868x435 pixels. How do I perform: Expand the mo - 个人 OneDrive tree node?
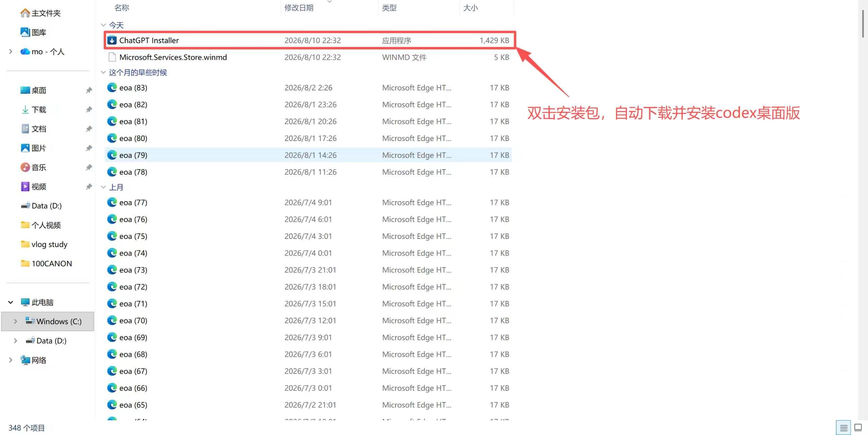click(11, 52)
